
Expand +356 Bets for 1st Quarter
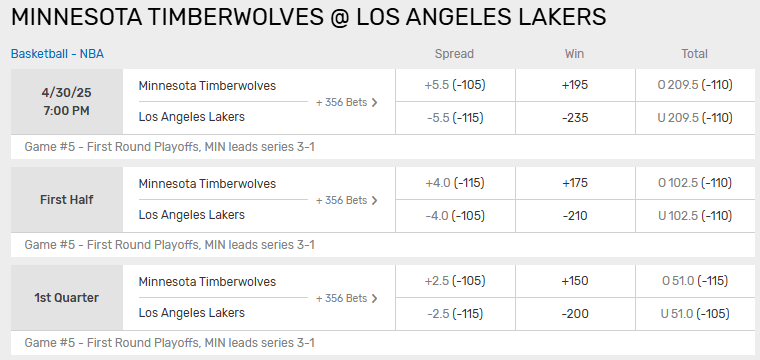346,298
